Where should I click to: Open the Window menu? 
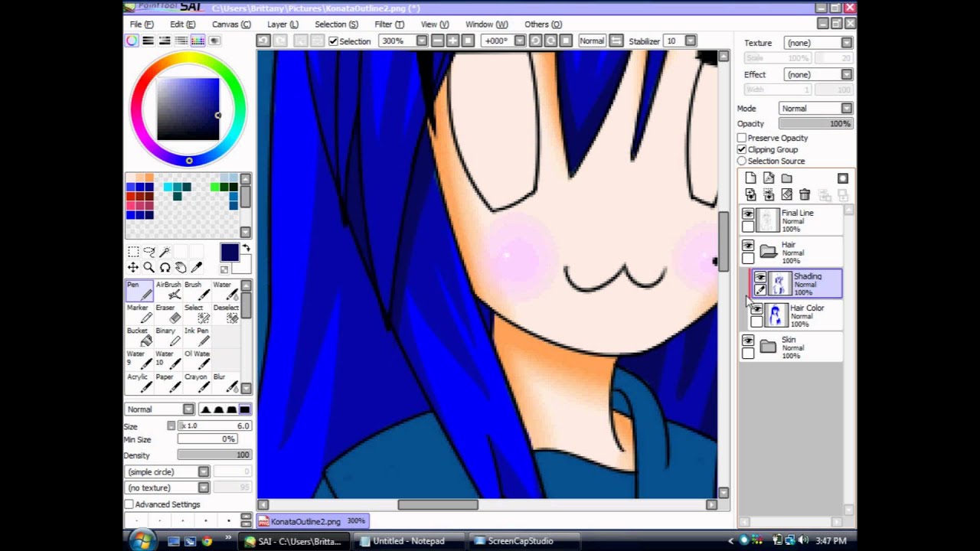[x=486, y=24]
